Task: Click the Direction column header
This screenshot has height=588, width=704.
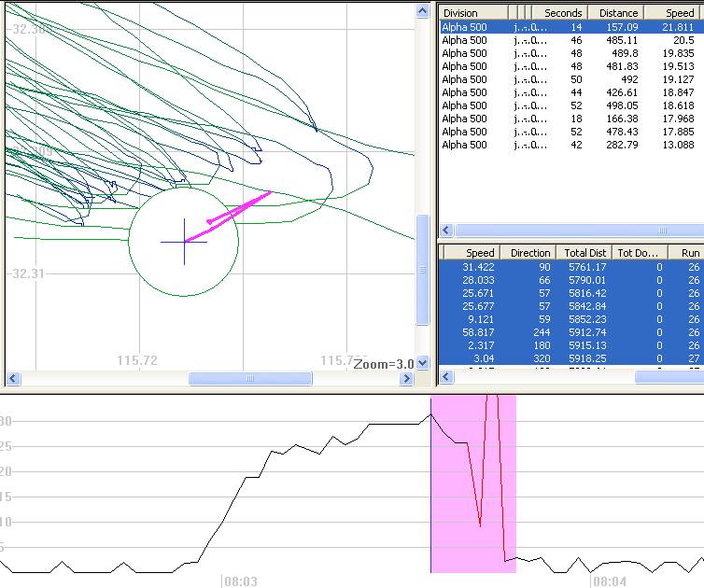Action: click(x=529, y=253)
